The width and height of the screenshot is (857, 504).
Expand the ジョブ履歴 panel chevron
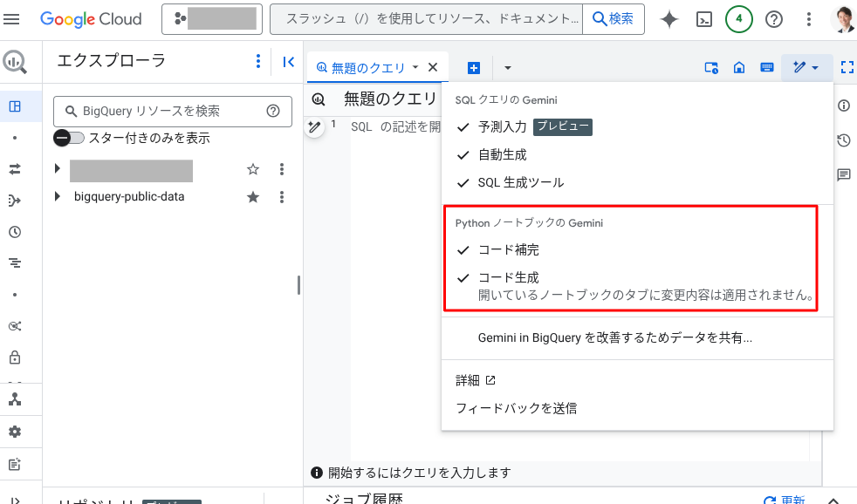pos(833,500)
